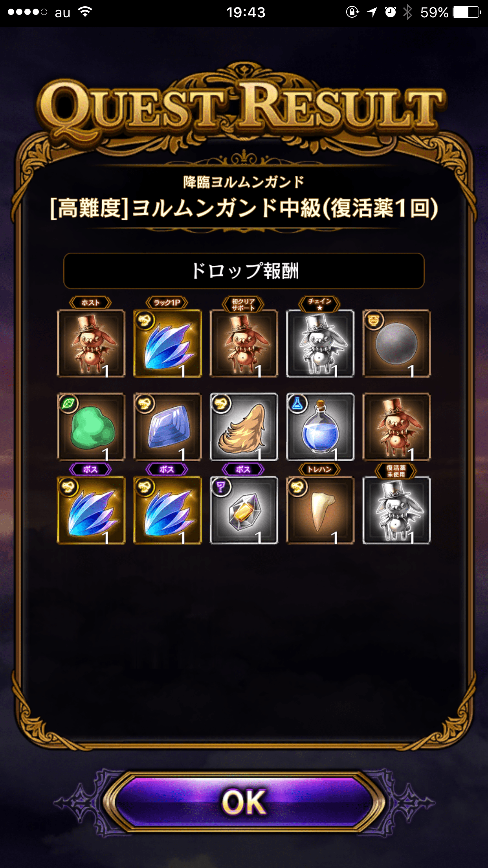This screenshot has height=868, width=488.
Task: Tap the green slime blob drop item
Action: click(x=91, y=427)
